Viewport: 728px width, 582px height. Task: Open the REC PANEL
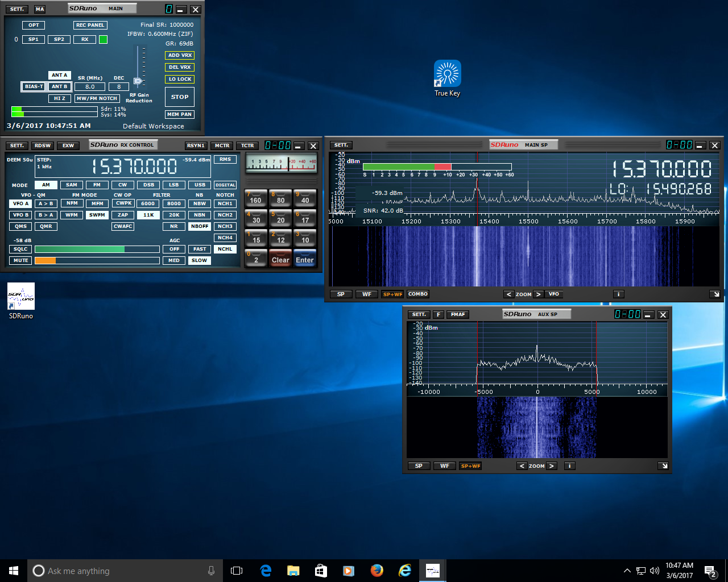pos(90,25)
